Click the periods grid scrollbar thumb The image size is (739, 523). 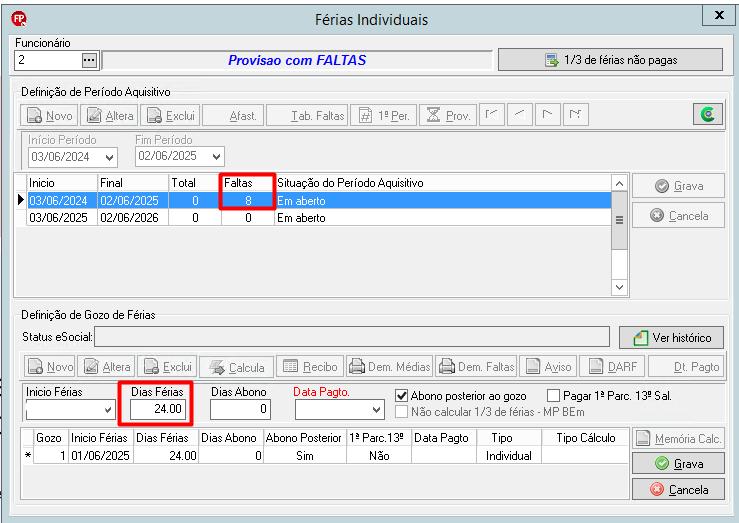619,220
